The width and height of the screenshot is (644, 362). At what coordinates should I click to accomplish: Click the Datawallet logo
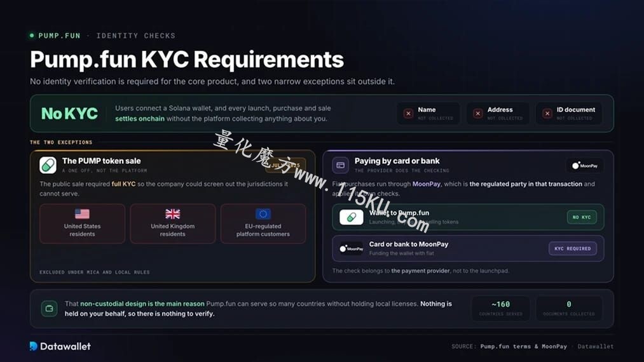point(60,346)
